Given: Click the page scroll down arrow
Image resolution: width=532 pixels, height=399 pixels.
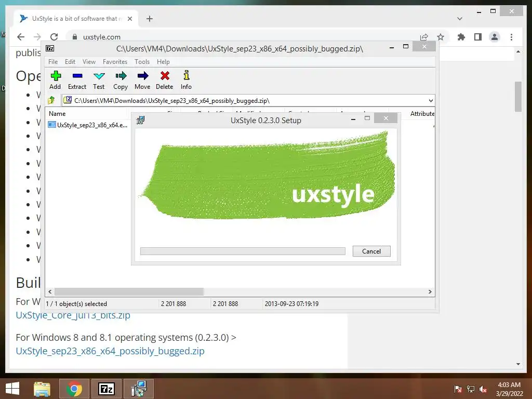Looking at the screenshot, I should coord(518,364).
